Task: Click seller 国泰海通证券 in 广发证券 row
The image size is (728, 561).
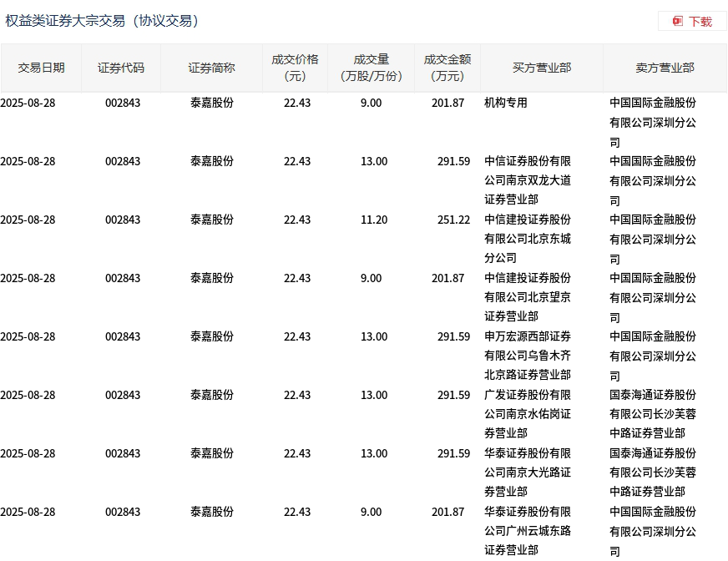Action: click(x=653, y=414)
